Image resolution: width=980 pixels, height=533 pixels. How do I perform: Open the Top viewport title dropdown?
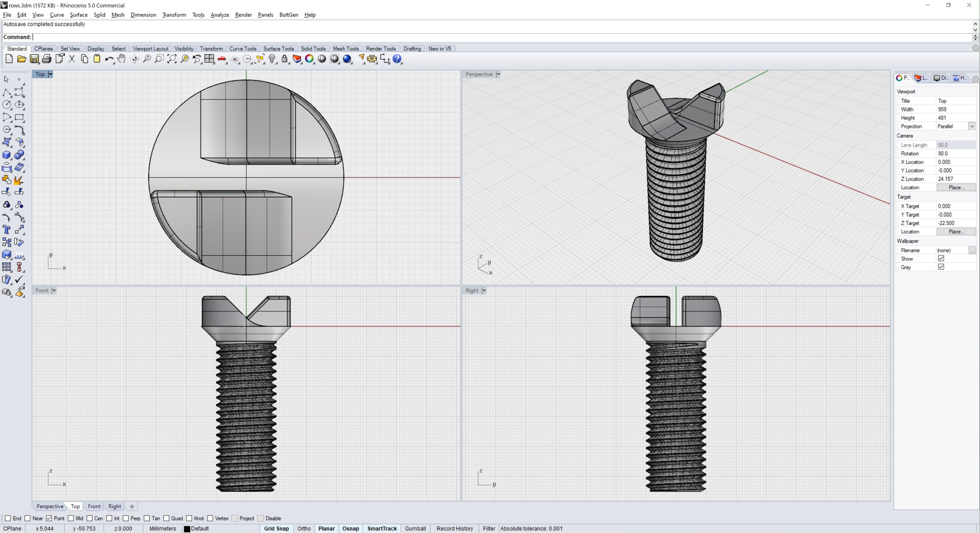[51, 74]
